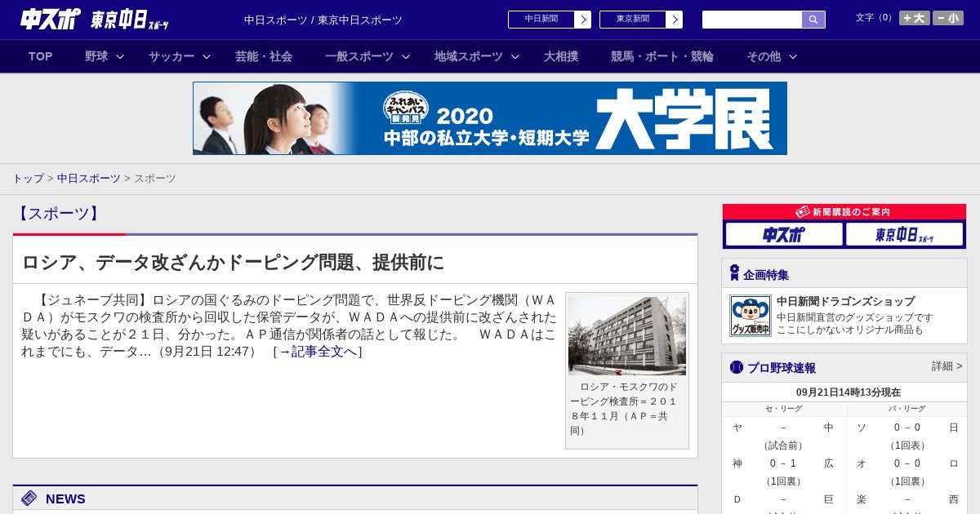Click the プロ野球速報 baseball icon

[x=737, y=367]
